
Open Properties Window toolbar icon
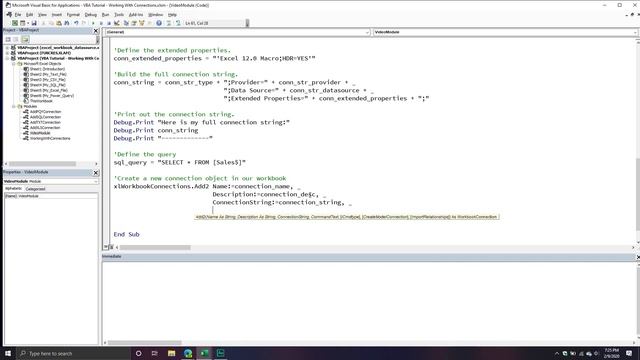tap(134, 23)
